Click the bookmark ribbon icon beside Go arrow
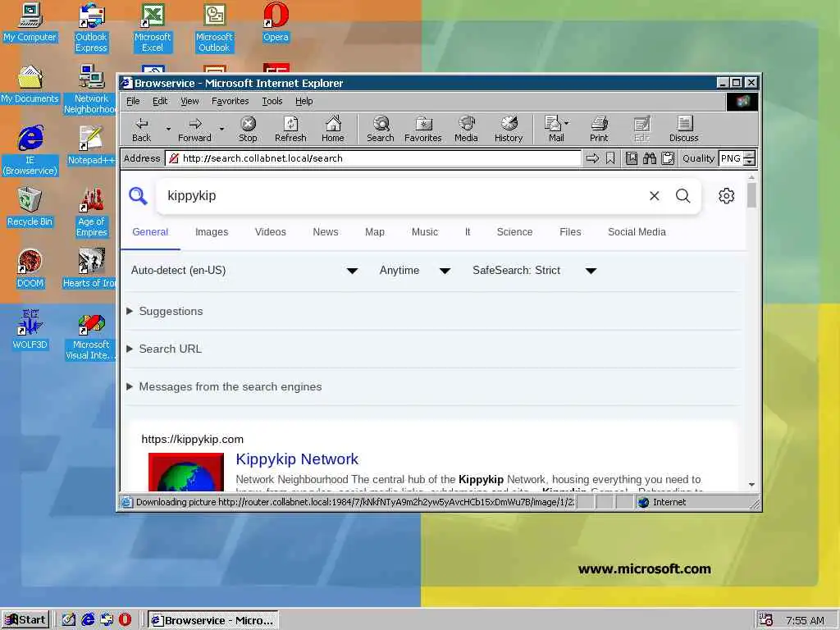 [x=610, y=158]
